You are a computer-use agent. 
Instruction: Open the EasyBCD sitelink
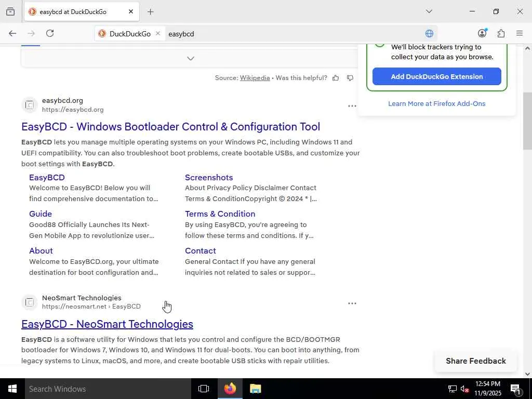click(x=47, y=178)
